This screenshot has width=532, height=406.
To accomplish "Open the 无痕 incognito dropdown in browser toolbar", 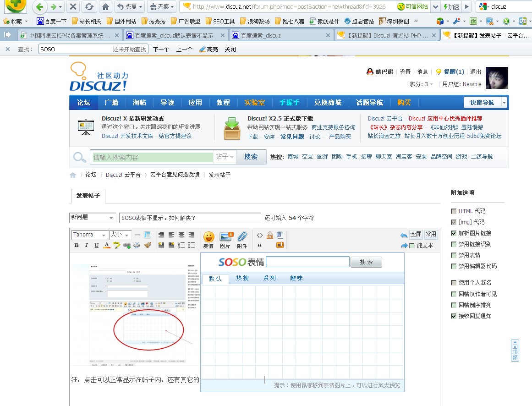I will (161, 6).
